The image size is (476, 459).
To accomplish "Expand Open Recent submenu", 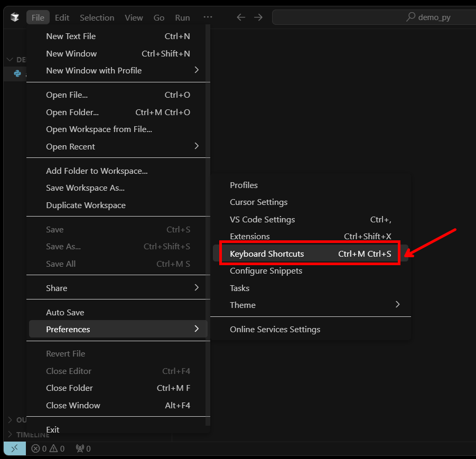I will pos(118,147).
